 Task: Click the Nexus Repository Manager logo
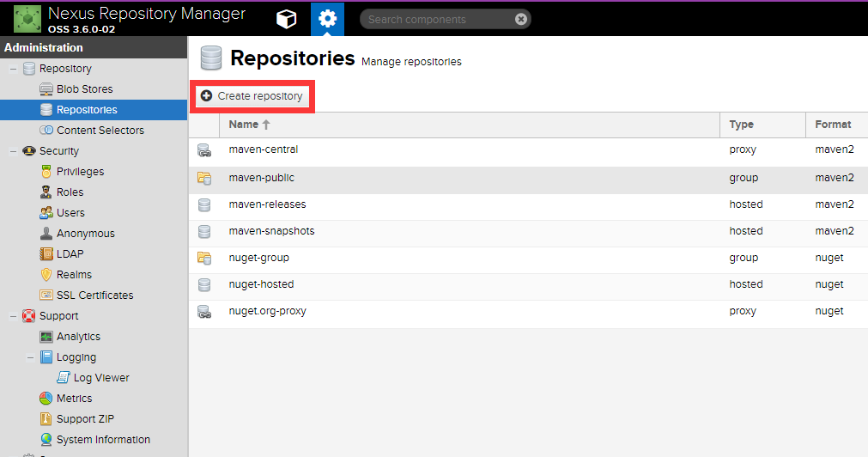pyautogui.click(x=27, y=19)
